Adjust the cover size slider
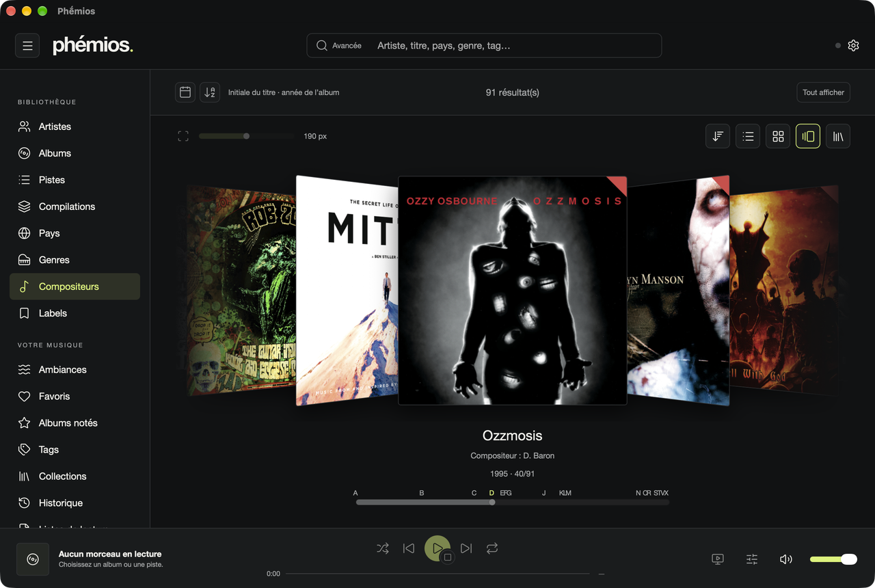 click(246, 136)
